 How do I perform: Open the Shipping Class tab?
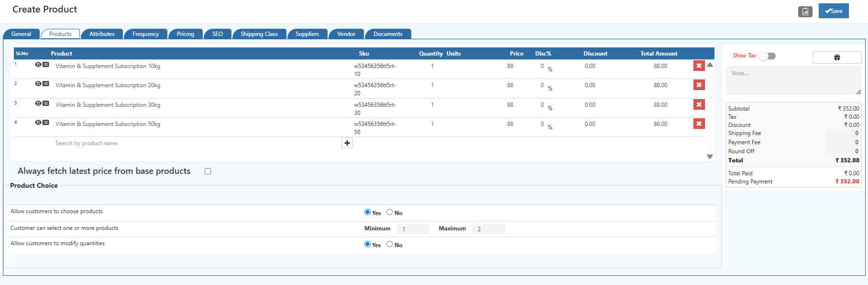point(259,34)
